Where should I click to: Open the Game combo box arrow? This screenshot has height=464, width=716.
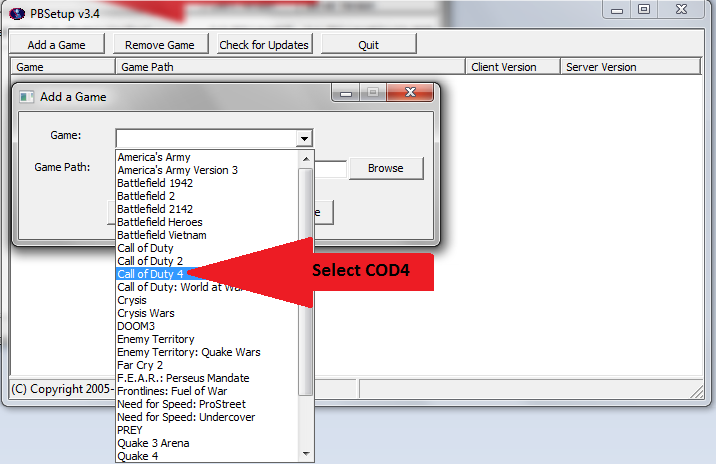[x=304, y=138]
